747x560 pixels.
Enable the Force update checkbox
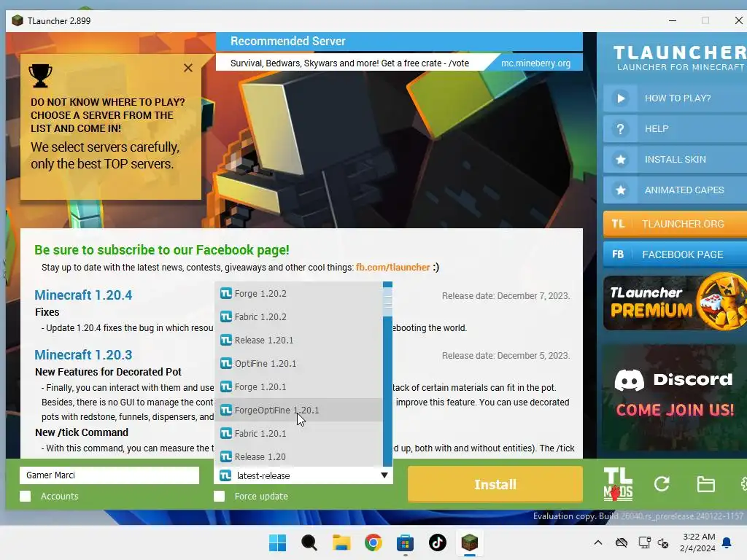pyautogui.click(x=219, y=496)
